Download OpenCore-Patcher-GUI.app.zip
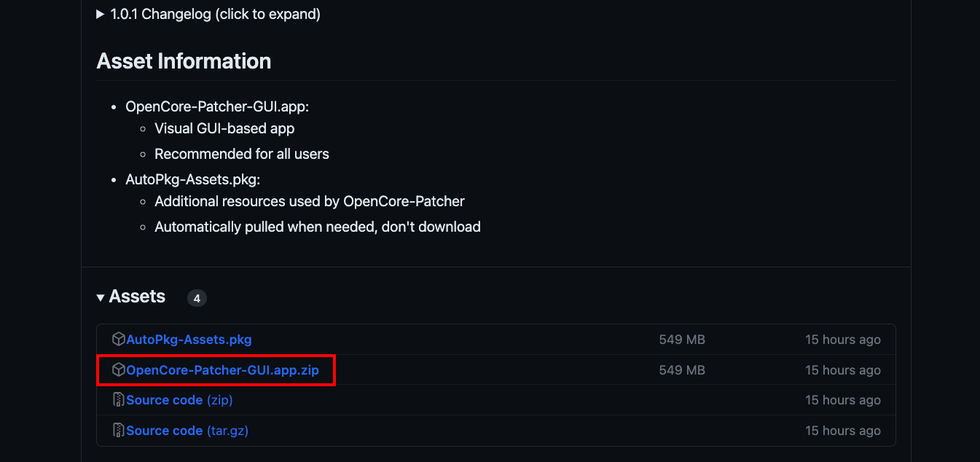This screenshot has height=462, width=980. coord(222,370)
